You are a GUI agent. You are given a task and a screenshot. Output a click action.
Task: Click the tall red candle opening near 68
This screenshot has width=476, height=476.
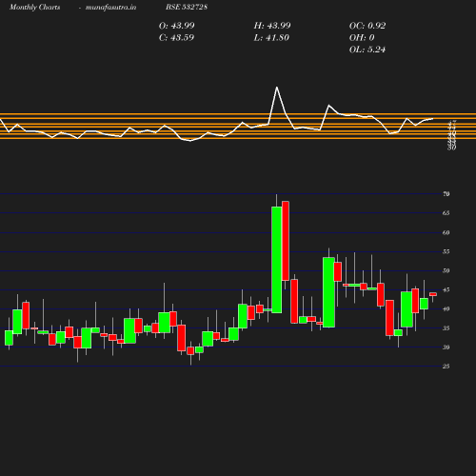[286, 241]
